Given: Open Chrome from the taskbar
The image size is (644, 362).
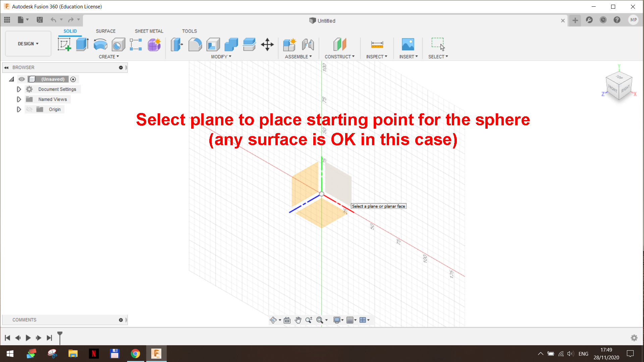Looking at the screenshot, I should 136,354.
